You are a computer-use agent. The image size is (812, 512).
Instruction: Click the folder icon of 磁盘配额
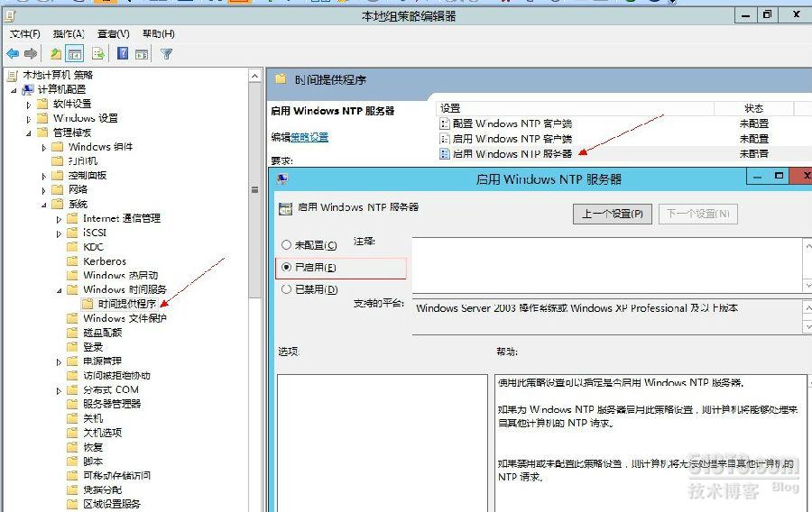click(73, 332)
